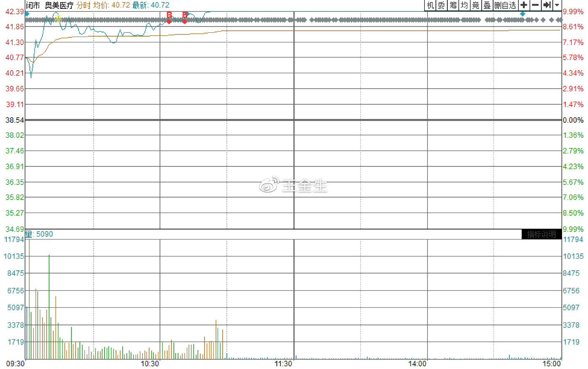The image size is (588, 369).
Task: Click the 8.61% percentage axis label
Action: [x=573, y=27]
